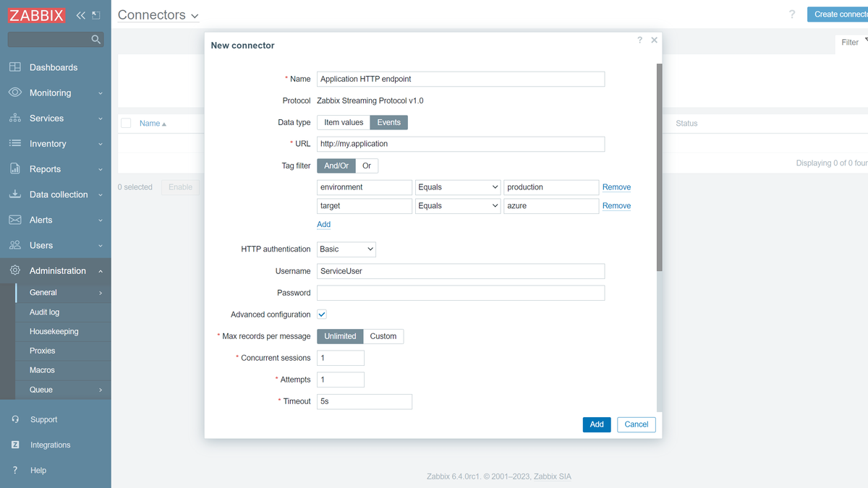Click the Concurrent sessions field
This screenshot has height=488, width=868.
point(341,358)
